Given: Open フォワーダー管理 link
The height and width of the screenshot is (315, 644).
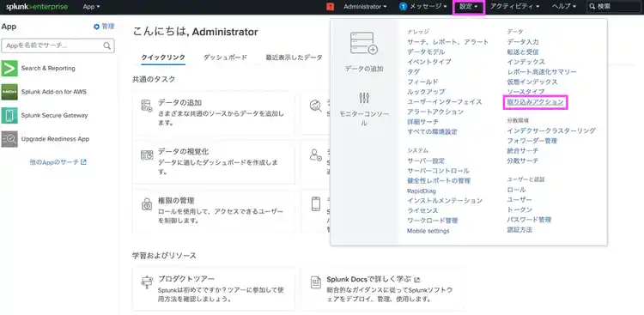Looking at the screenshot, I should pos(532,141).
